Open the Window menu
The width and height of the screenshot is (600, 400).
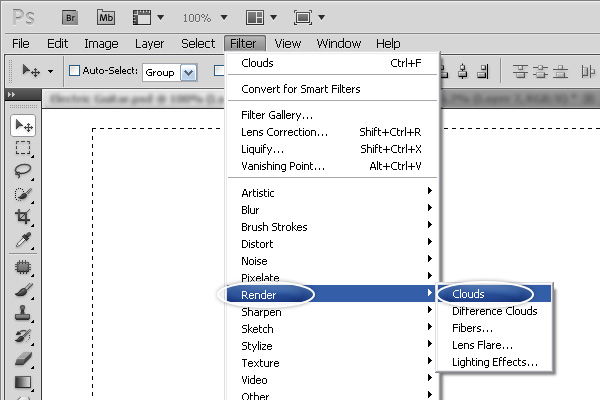tap(339, 44)
